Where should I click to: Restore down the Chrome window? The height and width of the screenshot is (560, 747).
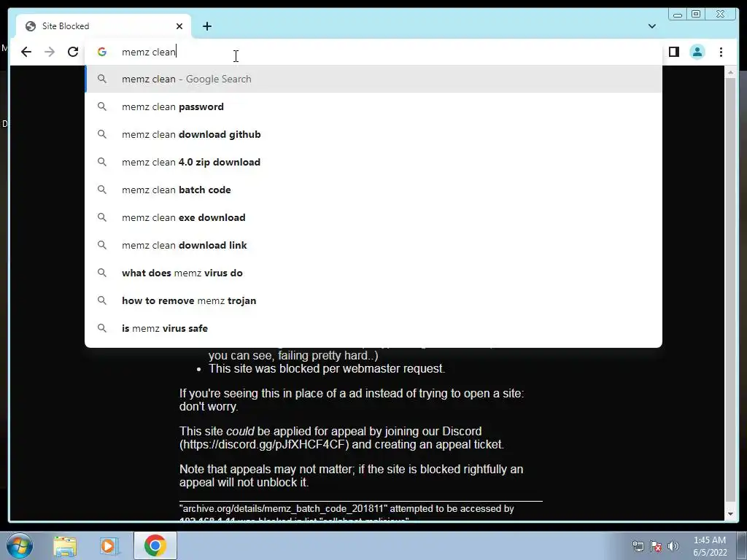696,15
